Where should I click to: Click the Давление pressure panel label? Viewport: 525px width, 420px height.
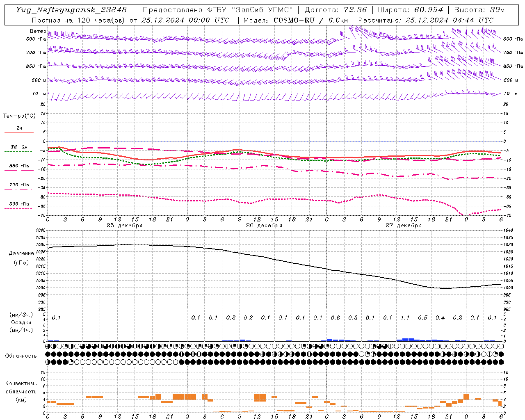[21, 253]
